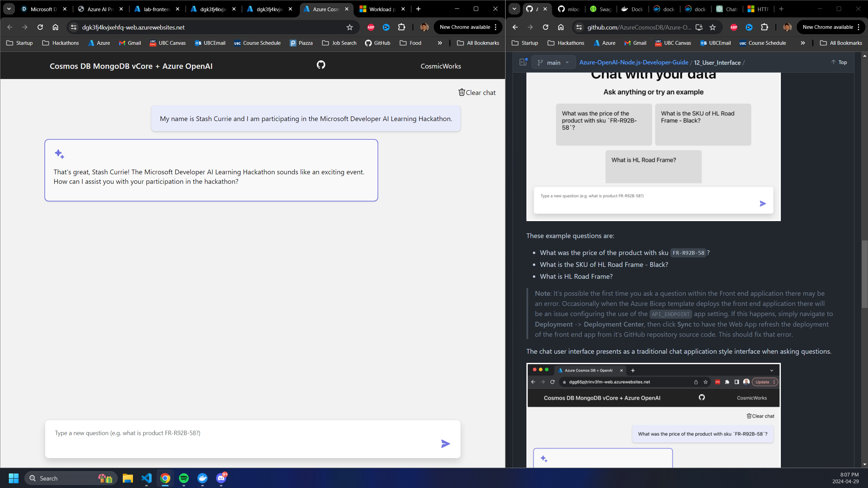Image resolution: width=868 pixels, height=488 pixels.
Task: Open the Extensions puzzle icon in left browser
Action: click(402, 27)
